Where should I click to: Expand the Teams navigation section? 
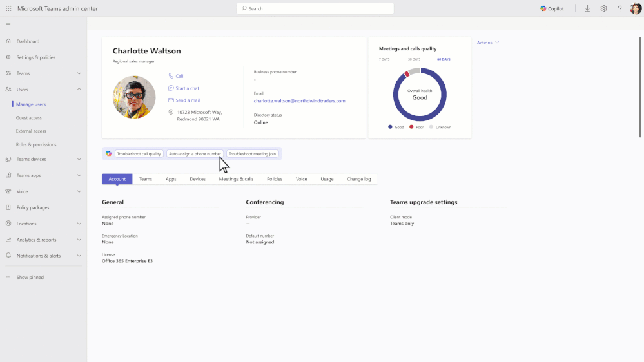79,73
